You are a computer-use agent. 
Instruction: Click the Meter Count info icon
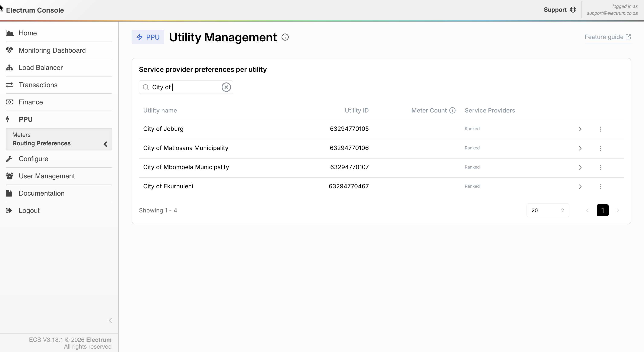point(452,110)
